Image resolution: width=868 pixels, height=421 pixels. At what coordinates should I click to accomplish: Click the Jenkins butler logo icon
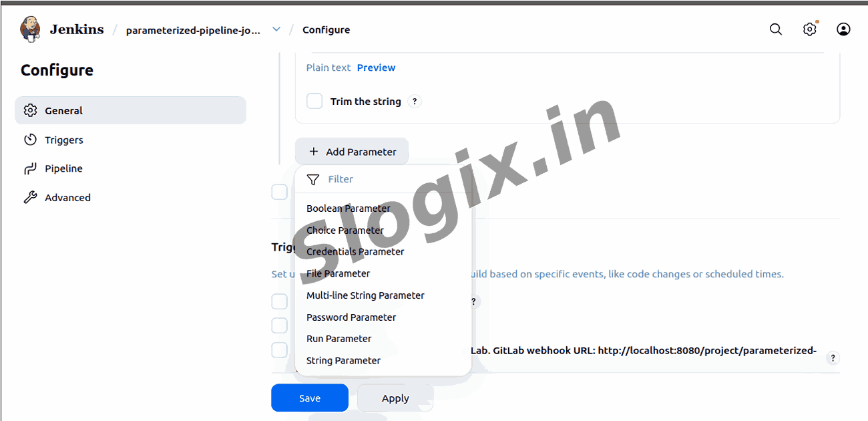pyautogui.click(x=30, y=29)
